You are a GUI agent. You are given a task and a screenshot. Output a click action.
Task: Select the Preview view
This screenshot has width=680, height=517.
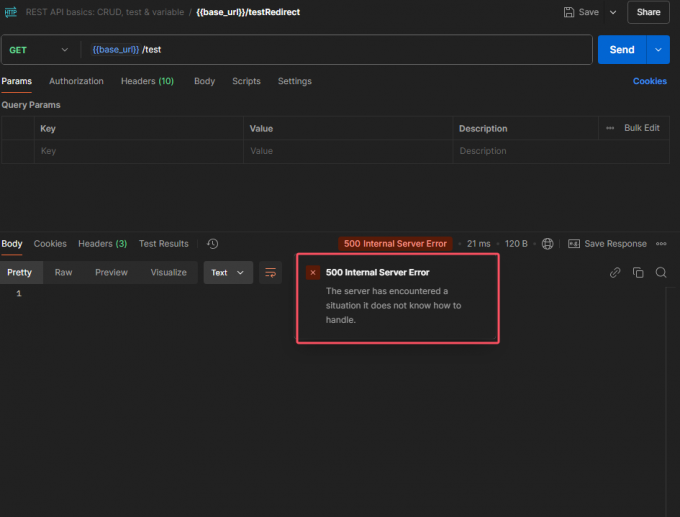pos(111,272)
